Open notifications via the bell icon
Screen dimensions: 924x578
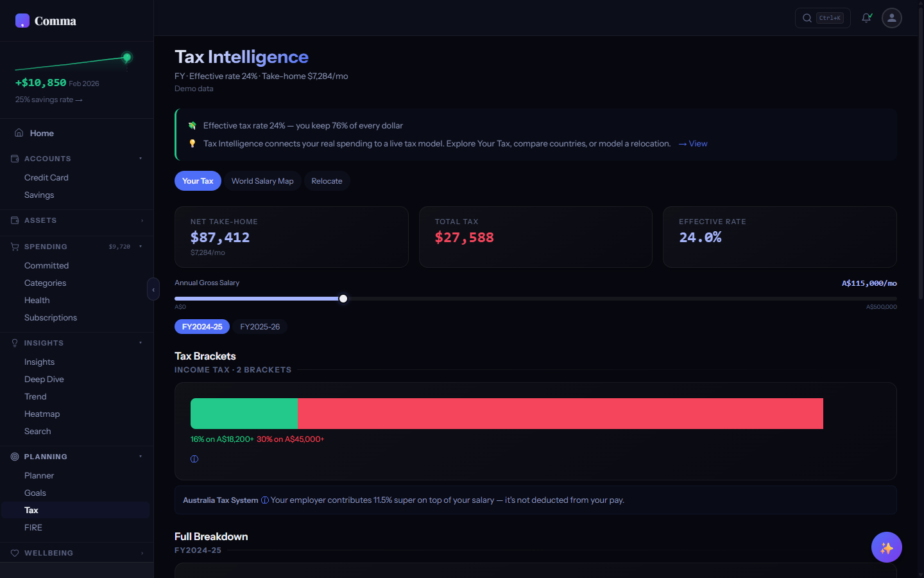click(866, 18)
